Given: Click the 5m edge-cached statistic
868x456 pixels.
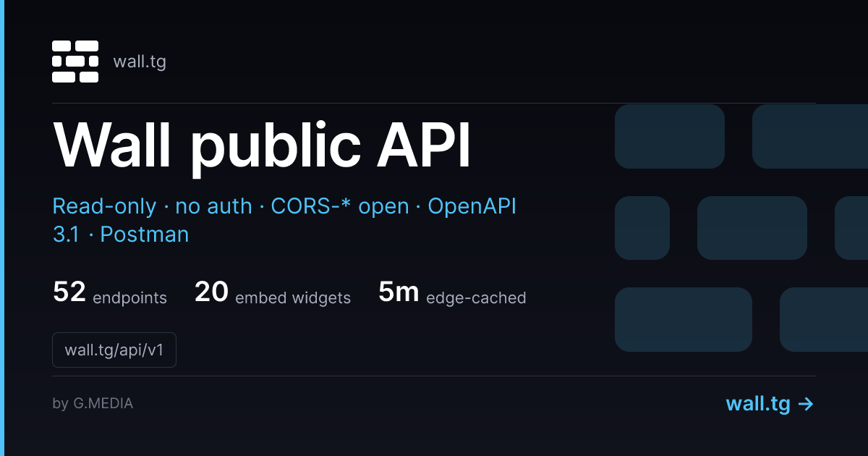Looking at the screenshot, I should click(x=452, y=293).
